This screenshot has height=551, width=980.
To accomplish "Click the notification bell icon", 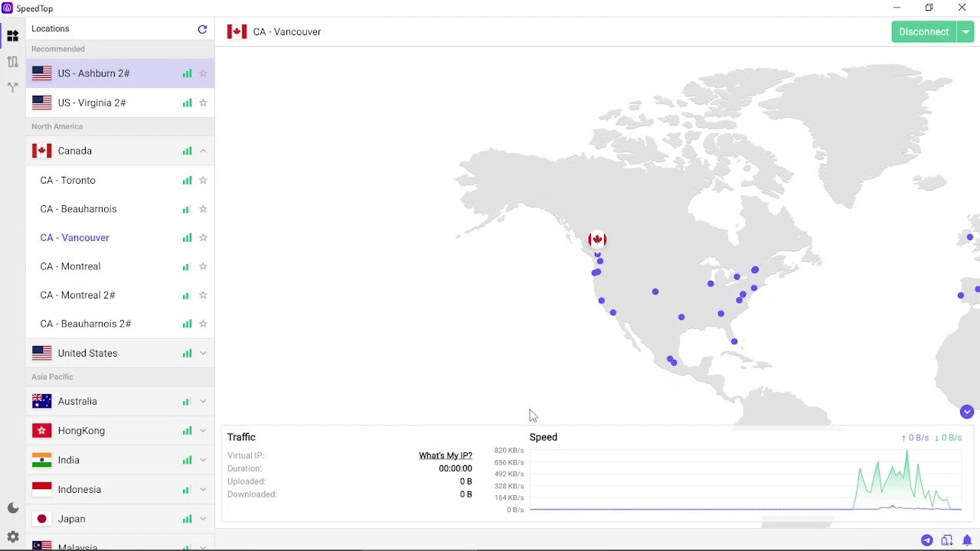I will click(967, 540).
